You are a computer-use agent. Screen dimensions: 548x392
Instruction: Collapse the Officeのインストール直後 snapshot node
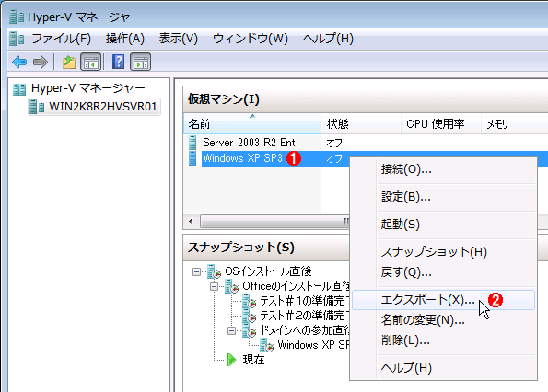point(215,286)
